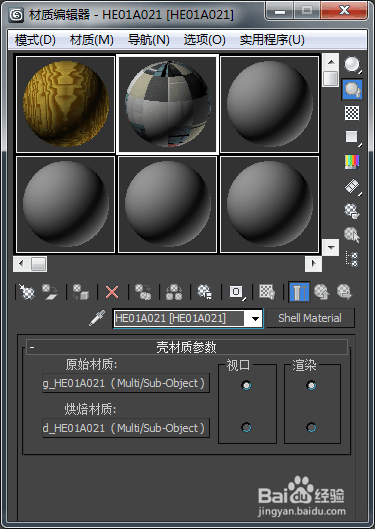
Task: Click the Go to Parent icon
Action: tap(321, 292)
